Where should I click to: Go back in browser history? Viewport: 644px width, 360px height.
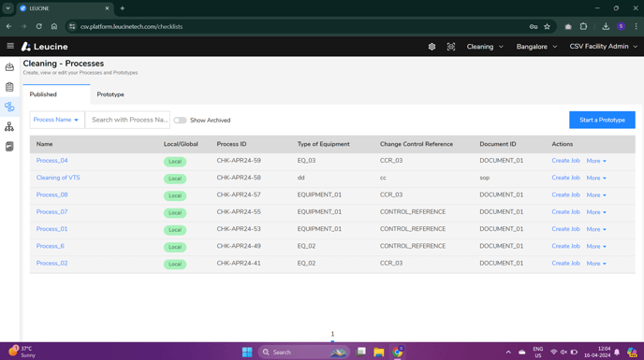pos(8,26)
